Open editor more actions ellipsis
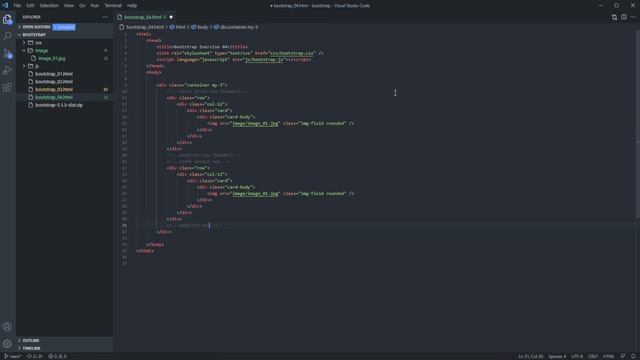The image size is (640, 360). (x=633, y=17)
